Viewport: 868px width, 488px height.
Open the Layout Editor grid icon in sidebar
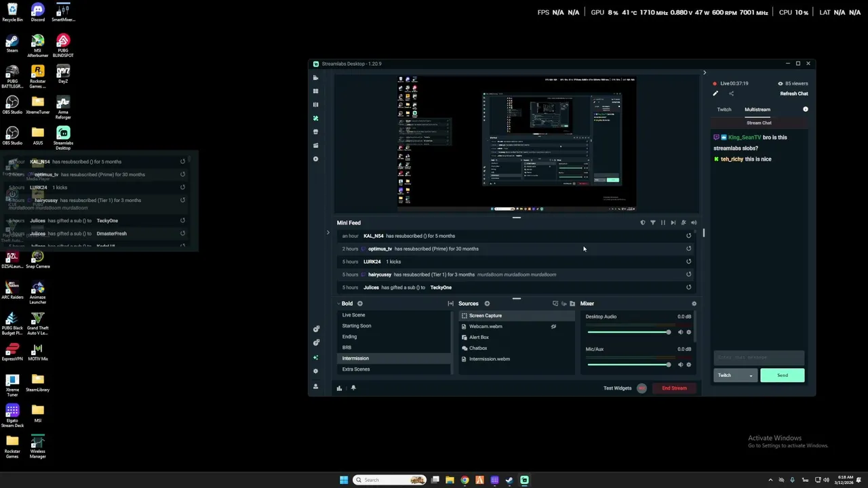tap(315, 91)
